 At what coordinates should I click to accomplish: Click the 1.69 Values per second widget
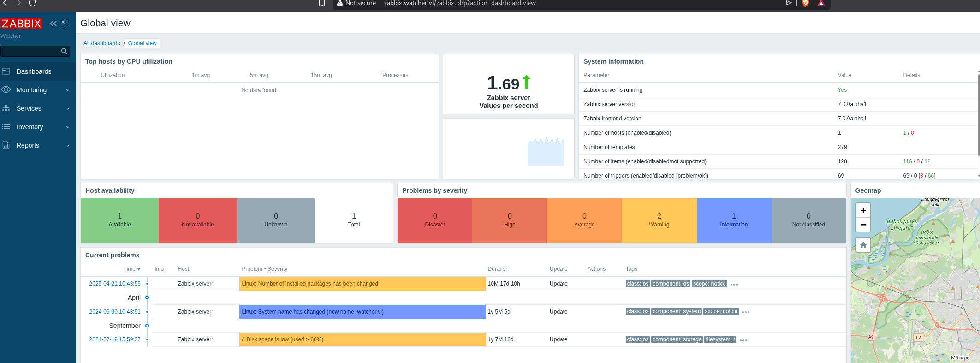(x=509, y=84)
